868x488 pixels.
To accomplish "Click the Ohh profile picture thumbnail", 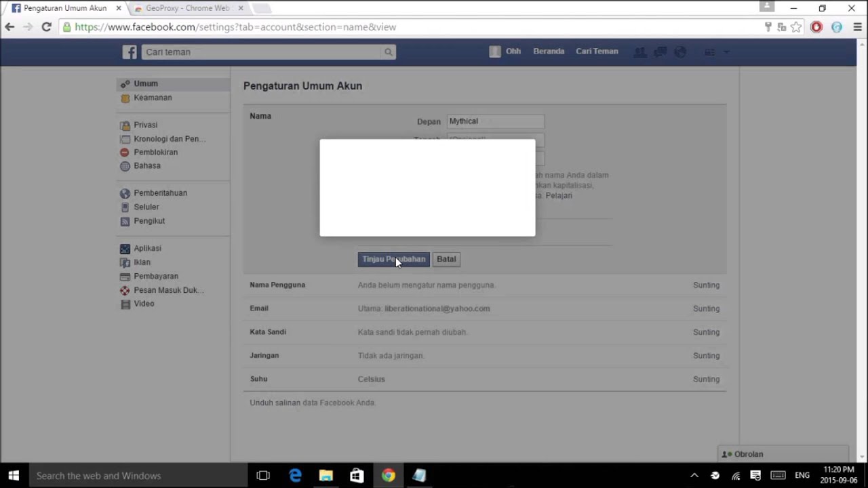I will pos(495,52).
